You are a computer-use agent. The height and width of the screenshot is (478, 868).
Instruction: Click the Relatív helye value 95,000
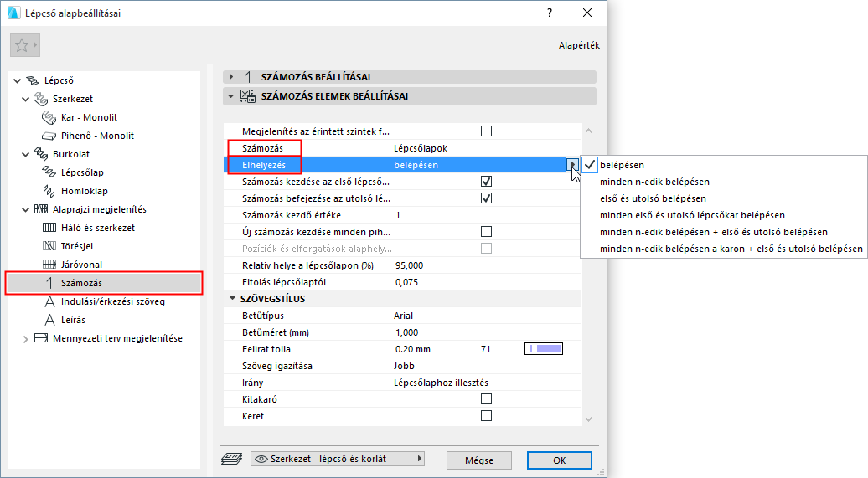[x=409, y=265]
